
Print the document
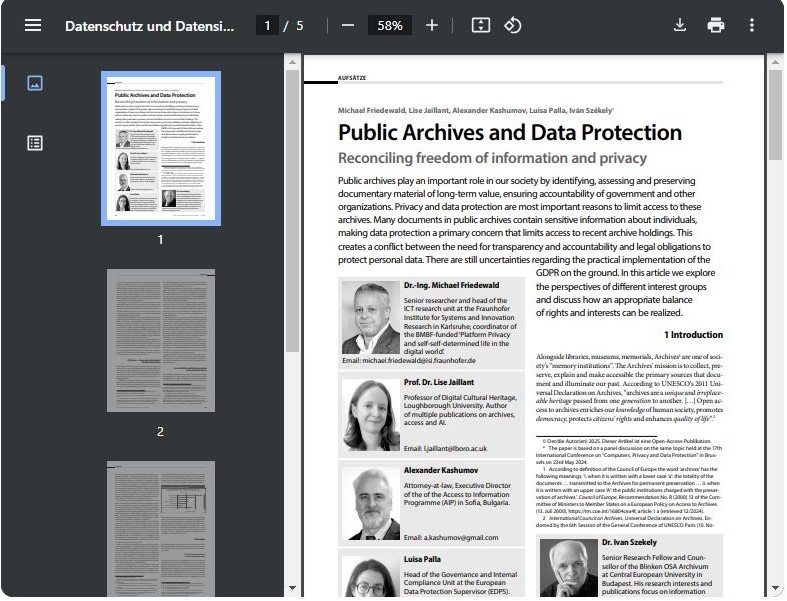click(716, 26)
